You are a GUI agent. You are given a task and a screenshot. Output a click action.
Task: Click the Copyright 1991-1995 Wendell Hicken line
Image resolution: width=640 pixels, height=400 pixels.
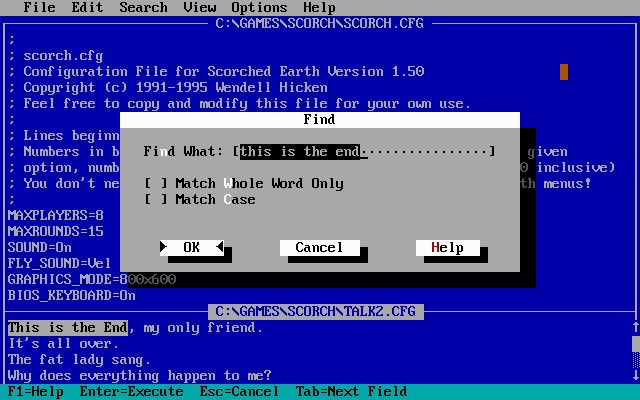(168, 87)
